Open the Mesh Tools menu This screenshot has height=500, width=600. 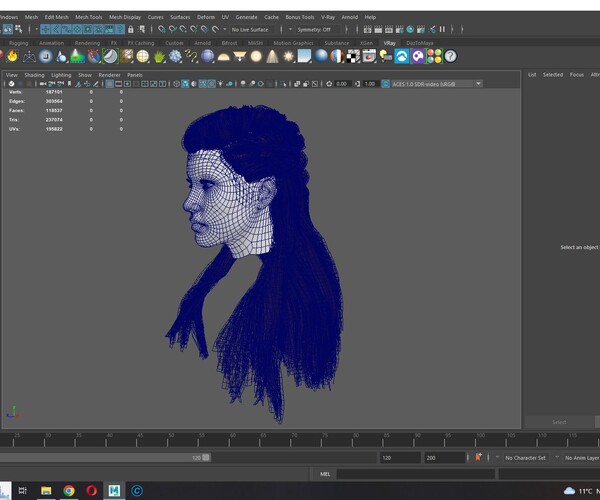point(89,17)
